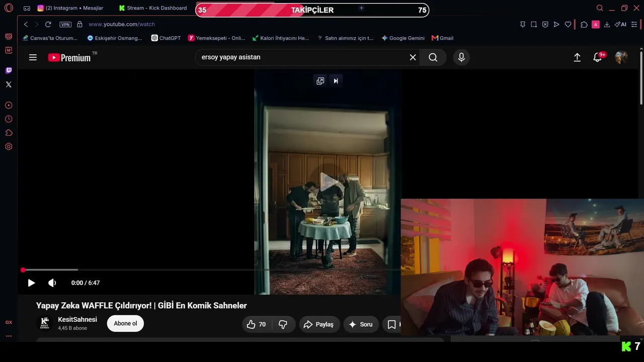Click the red video progress bar scrubber
The image size is (644, 362).
[23, 270]
